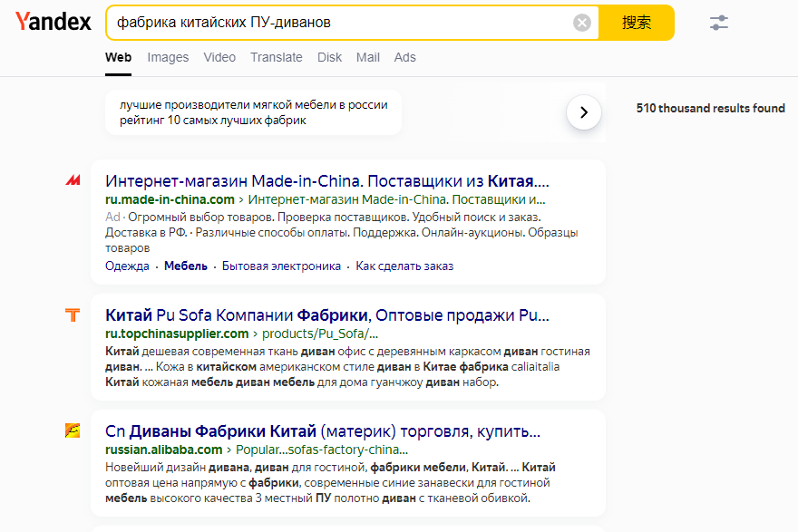The height and width of the screenshot is (532, 798).
Task: Open the Popular...sofas-factory-china breadcrumb link
Action: click(322, 450)
